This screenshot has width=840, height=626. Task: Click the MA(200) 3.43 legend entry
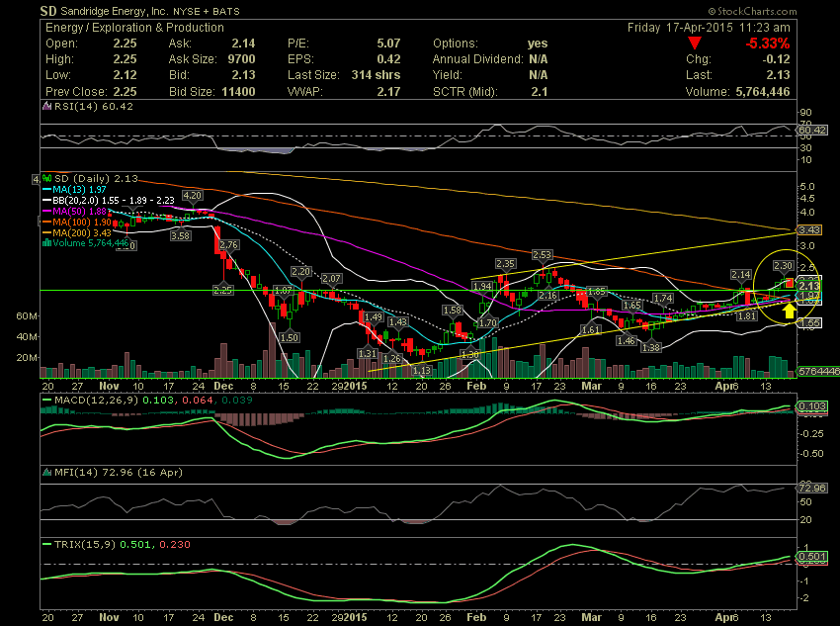(x=76, y=232)
